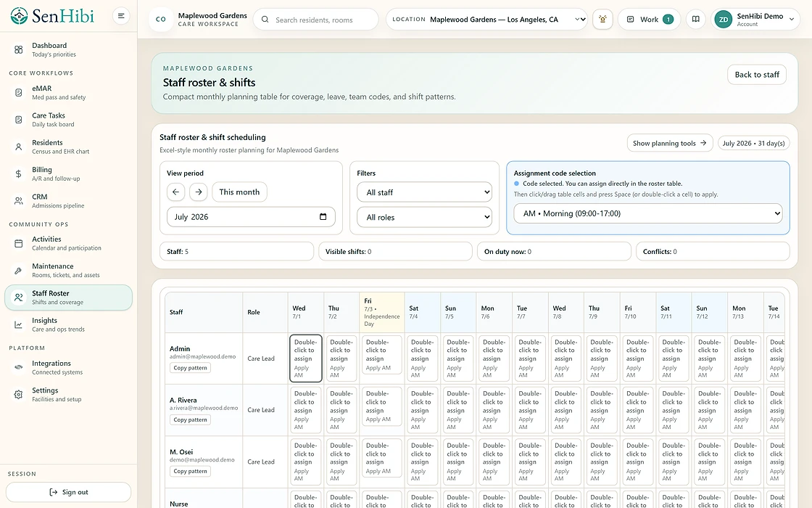Click Copy pattern for Admin
This screenshot has height=508, width=812.
click(190, 368)
